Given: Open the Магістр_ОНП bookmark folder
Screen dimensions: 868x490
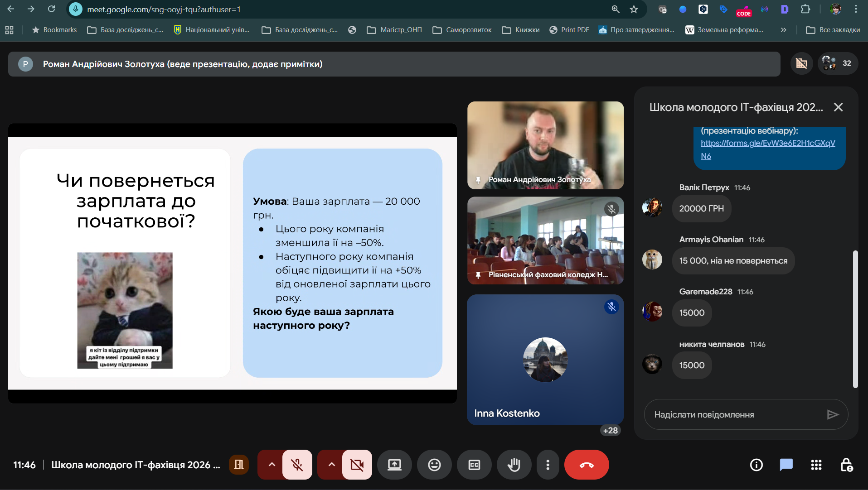Looking at the screenshot, I should pyautogui.click(x=394, y=30).
